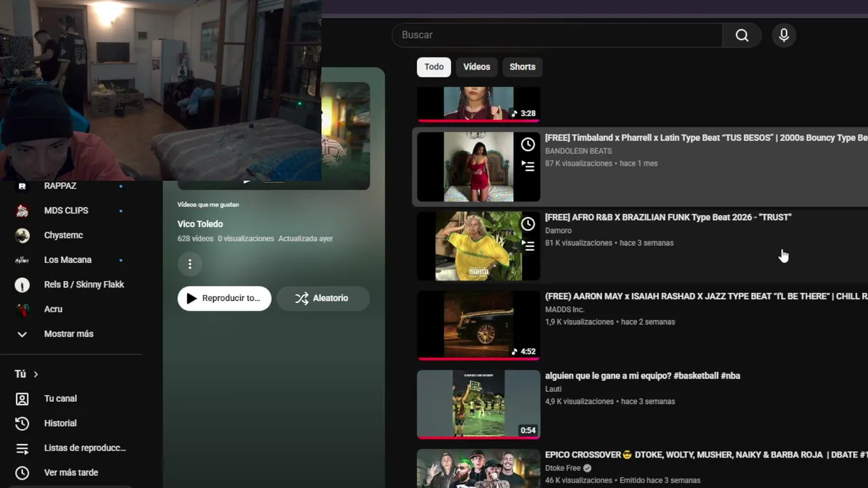Open the EPICO CROSSOVER video title
868x488 pixels.
point(706,455)
